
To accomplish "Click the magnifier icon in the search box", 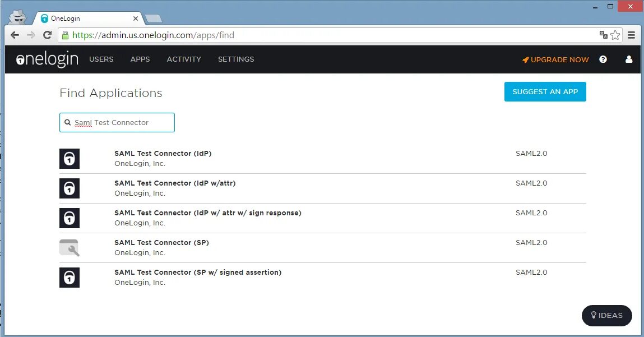I will coord(68,122).
